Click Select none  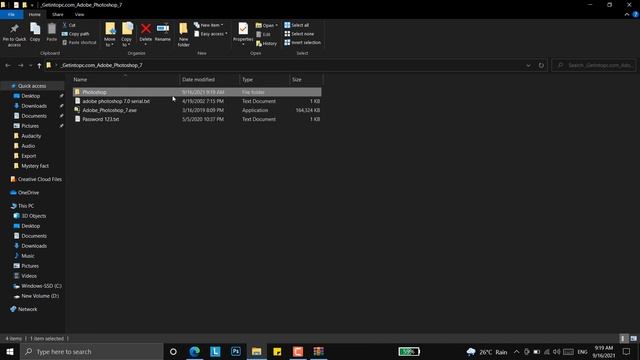299,34
